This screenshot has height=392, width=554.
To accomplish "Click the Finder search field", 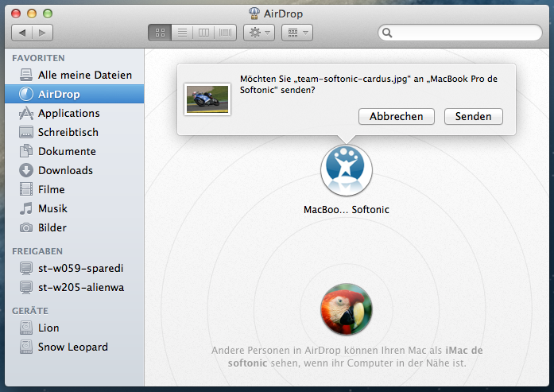I will [459, 33].
